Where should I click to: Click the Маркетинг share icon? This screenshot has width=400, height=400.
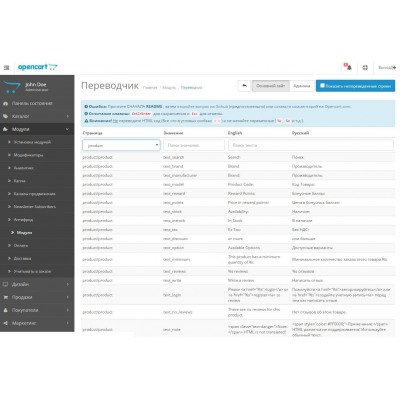click(x=5, y=323)
